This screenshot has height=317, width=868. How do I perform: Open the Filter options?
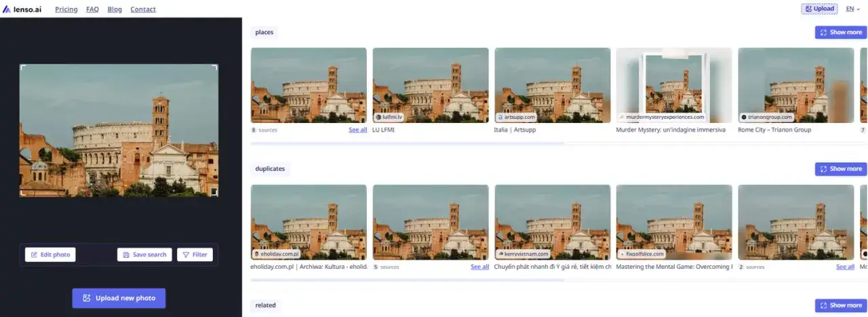pos(195,255)
